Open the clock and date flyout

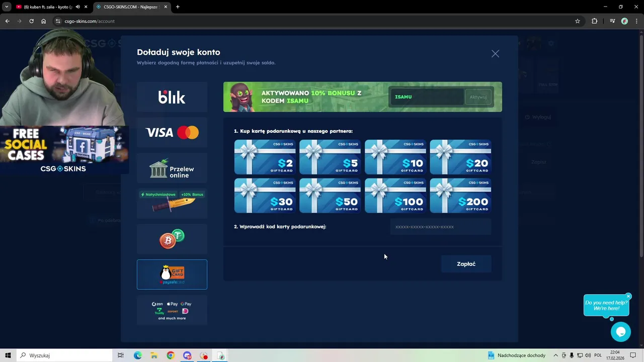pyautogui.click(x=615, y=355)
